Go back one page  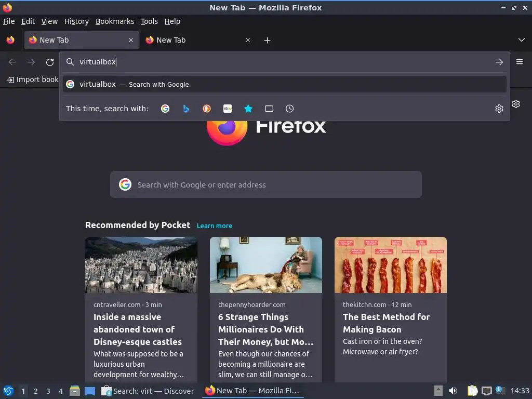12,62
